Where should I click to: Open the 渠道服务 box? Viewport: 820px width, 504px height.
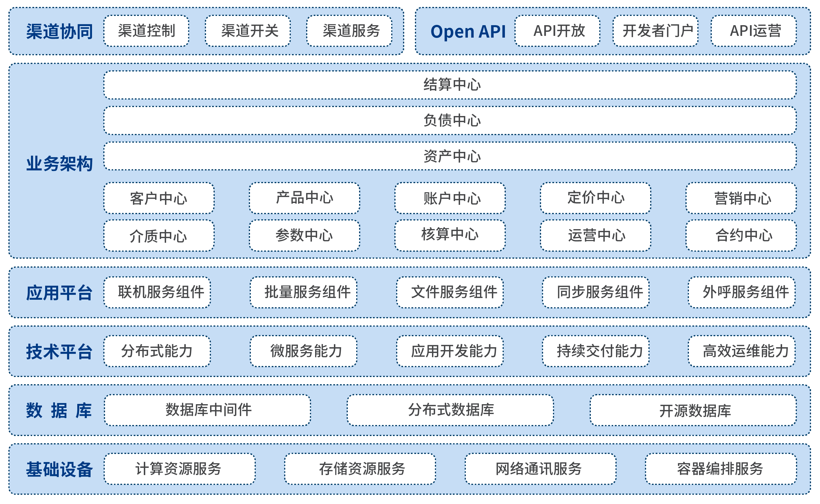tap(349, 31)
